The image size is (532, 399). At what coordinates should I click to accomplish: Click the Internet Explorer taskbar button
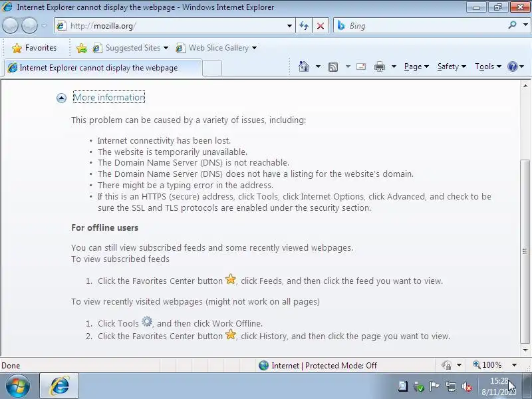59,386
